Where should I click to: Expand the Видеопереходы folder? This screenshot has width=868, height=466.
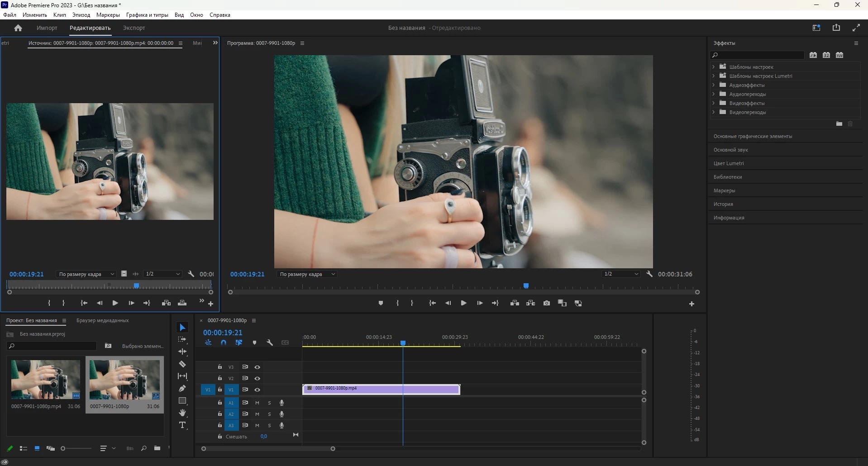714,112
